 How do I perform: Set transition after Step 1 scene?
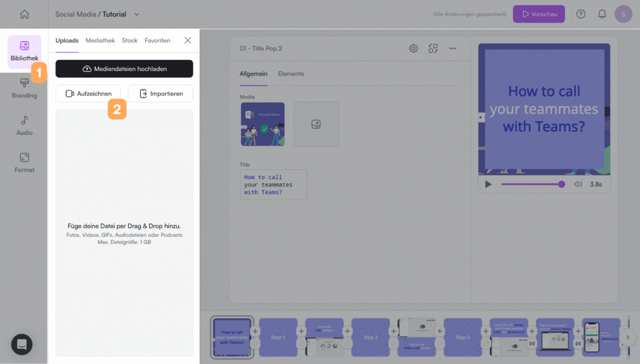tap(301, 344)
